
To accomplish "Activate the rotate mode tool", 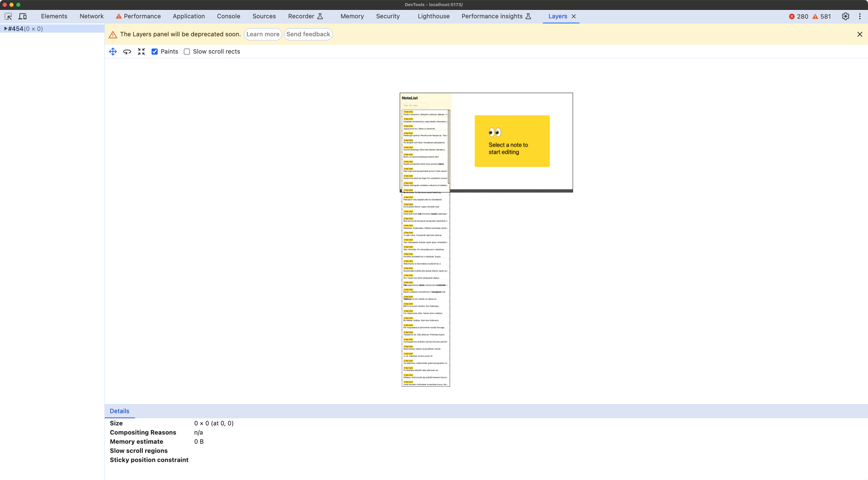I will click(x=127, y=52).
